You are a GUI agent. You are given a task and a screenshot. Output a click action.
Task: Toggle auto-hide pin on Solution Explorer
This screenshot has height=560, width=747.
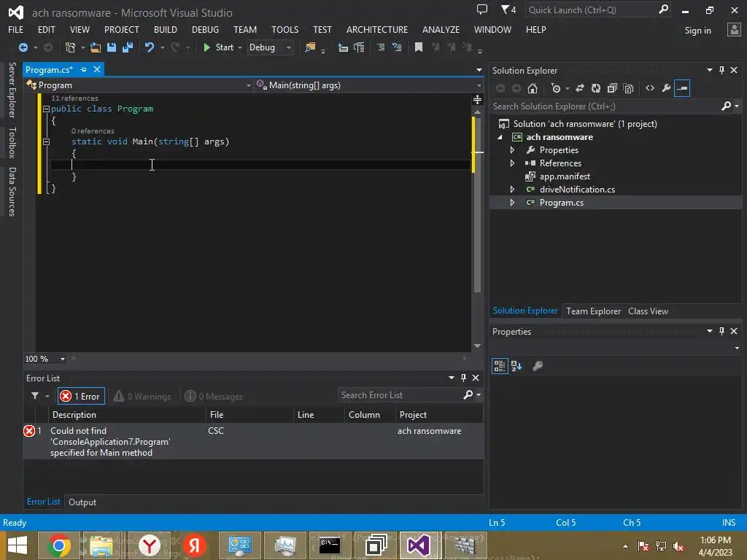tap(721, 70)
